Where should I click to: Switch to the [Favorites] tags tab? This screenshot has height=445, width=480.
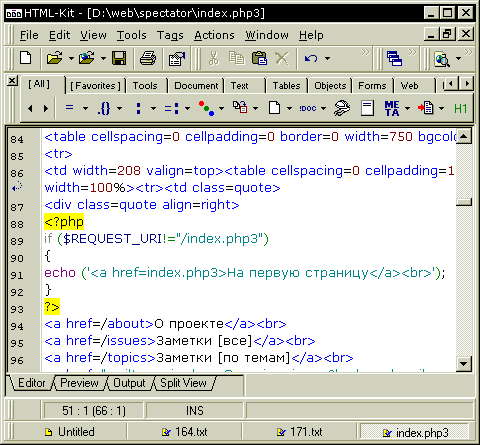(x=95, y=86)
